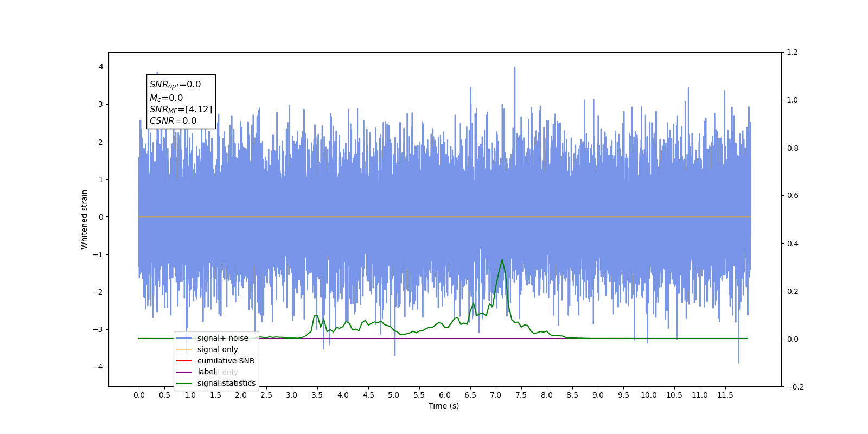Click the −4 tick on left strain axis
Image resolution: width=868 pixels, height=434 pixels.
click(x=98, y=367)
